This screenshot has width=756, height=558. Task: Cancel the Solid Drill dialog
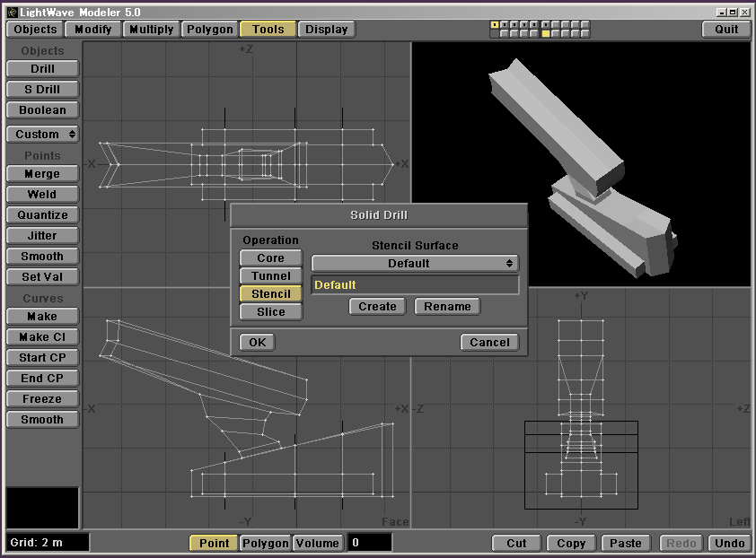coord(489,343)
